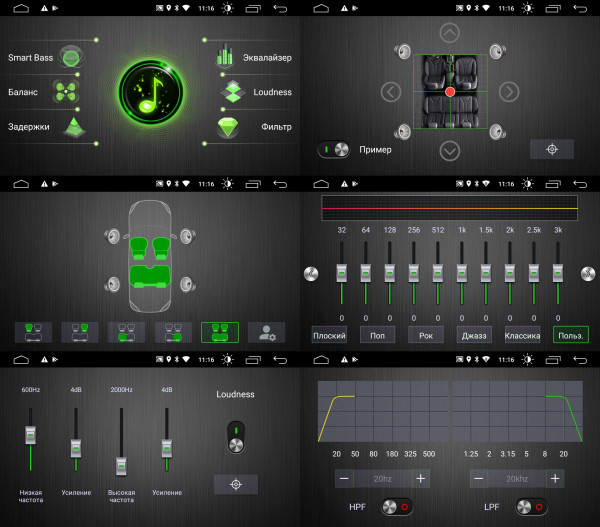Image resolution: width=600 pixels, height=527 pixels.
Task: Move balance down with the down chevron
Action: click(x=450, y=151)
